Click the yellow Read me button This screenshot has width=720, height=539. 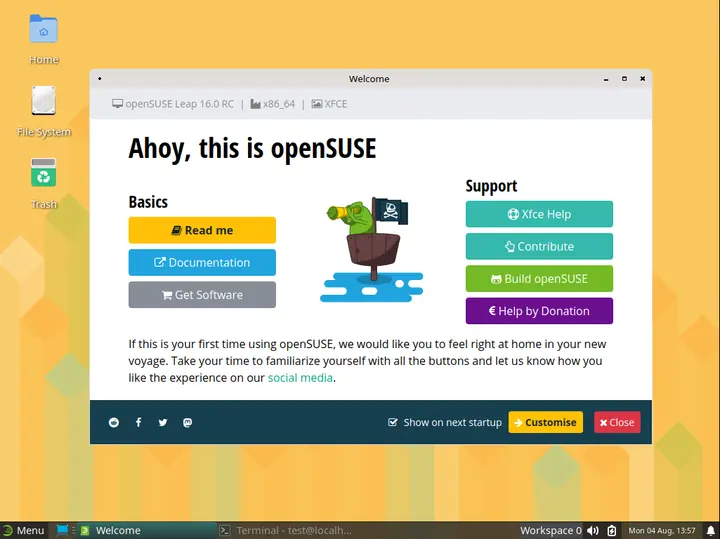(202, 230)
